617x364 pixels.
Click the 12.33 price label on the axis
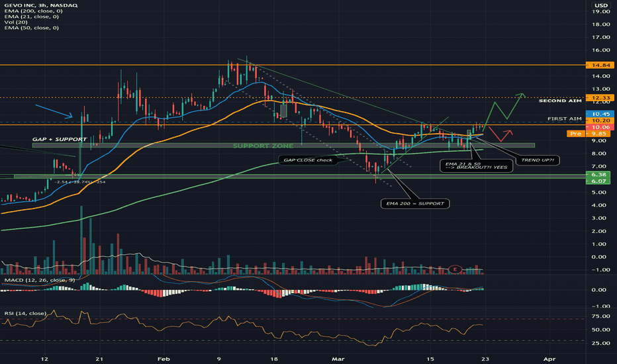click(600, 97)
